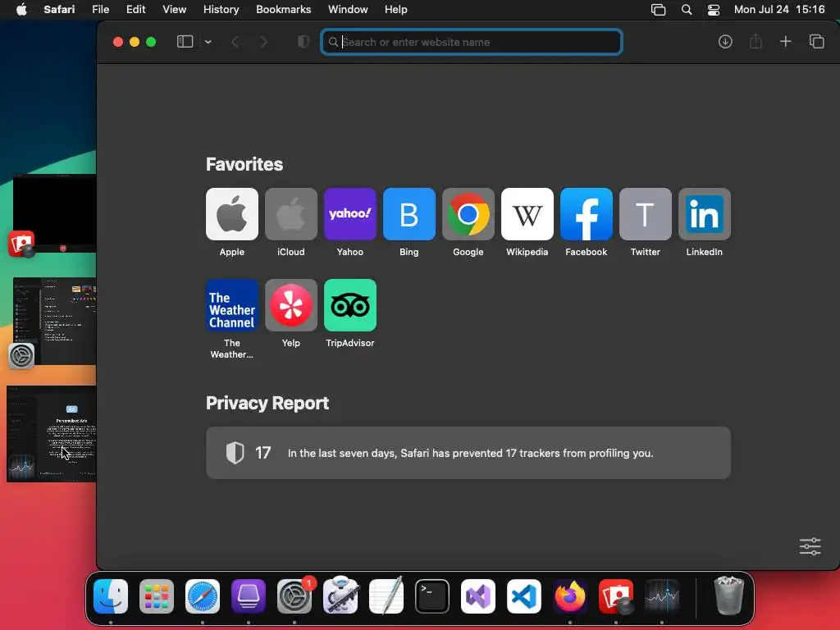Image resolution: width=840 pixels, height=630 pixels.
Task: Open the Bing favorite
Action: 409,214
